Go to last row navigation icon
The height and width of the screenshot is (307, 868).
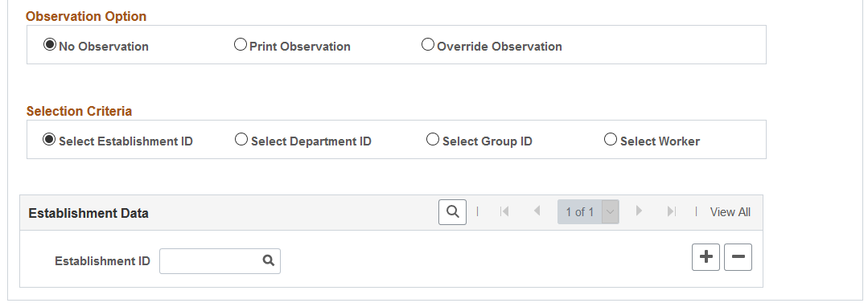pyautogui.click(x=672, y=211)
